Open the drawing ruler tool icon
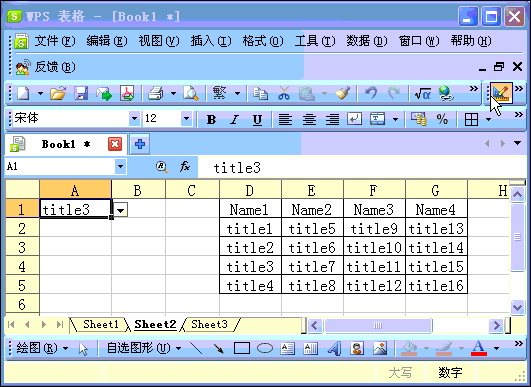 pos(501,93)
